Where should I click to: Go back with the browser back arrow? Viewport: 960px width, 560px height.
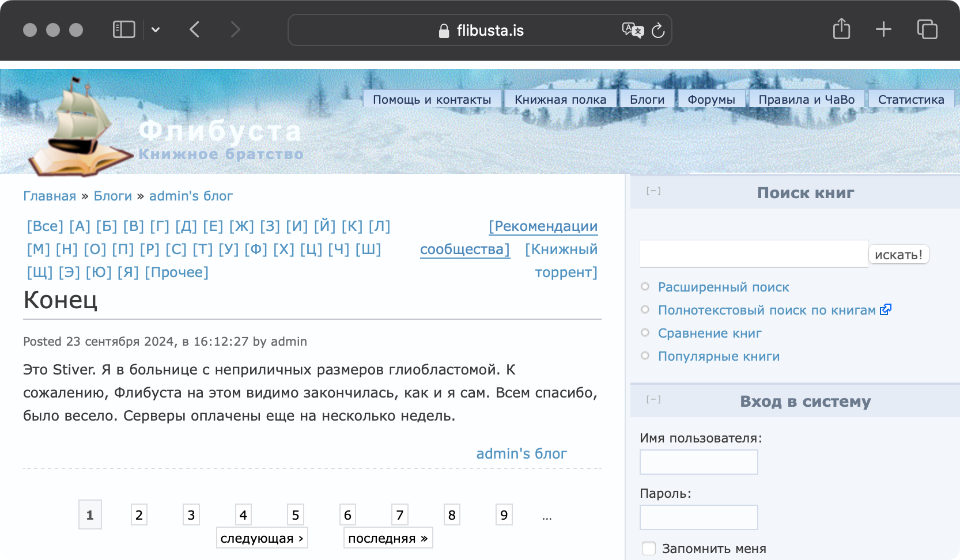[x=195, y=29]
